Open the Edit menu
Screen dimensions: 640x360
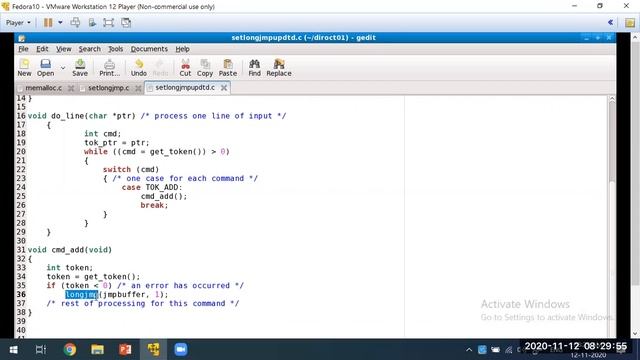[42, 49]
